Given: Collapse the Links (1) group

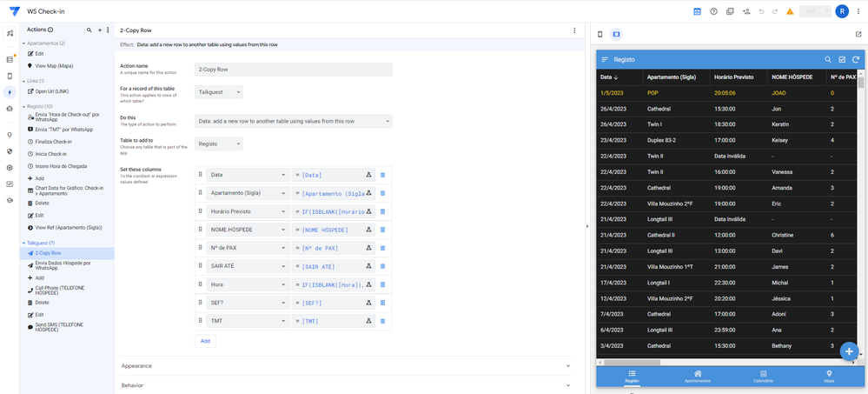Looking at the screenshot, I should point(23,80).
